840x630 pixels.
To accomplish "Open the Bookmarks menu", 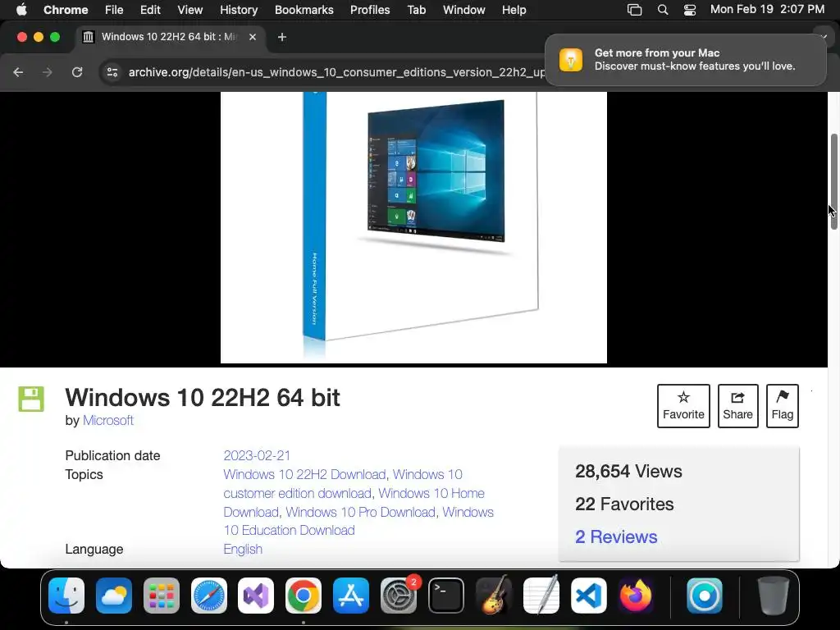I will 304,10.
